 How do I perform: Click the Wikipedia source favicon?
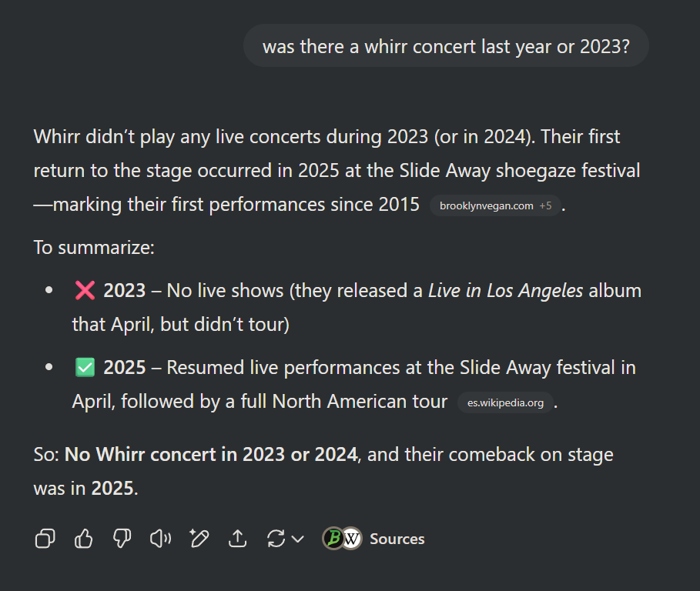pos(352,539)
